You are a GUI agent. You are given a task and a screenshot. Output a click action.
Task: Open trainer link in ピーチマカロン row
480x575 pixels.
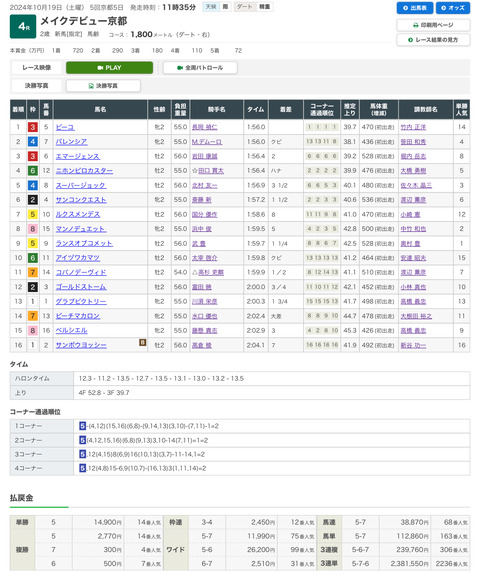(x=416, y=316)
